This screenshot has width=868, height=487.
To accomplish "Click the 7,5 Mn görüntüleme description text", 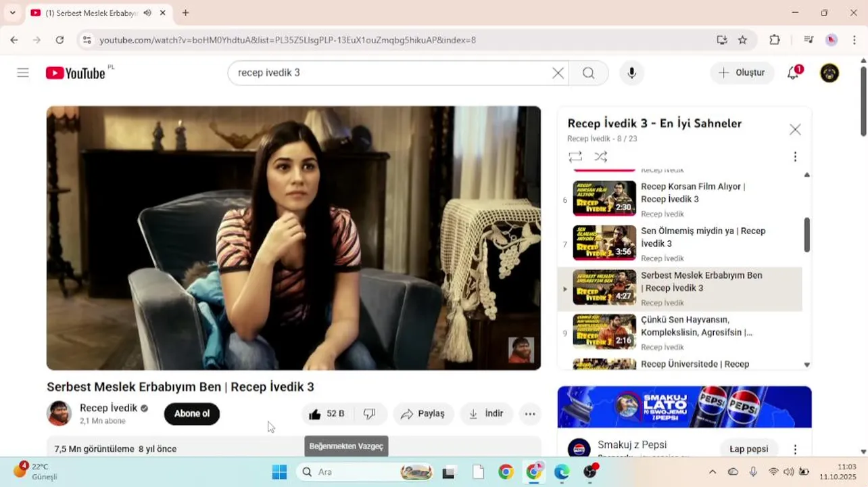I will click(x=115, y=449).
